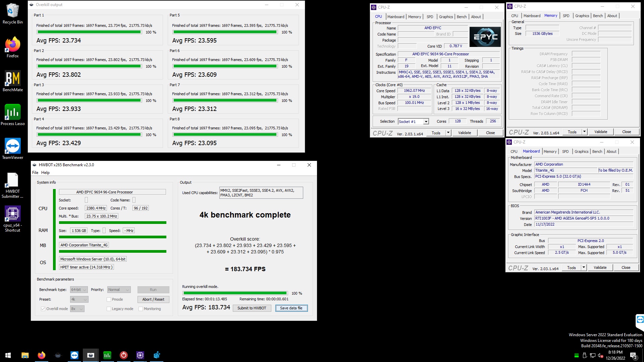Screen dimensions: 644x362
Task: Switch to Bench tab in the CPU-Z CPU window
Action: tap(462, 17)
